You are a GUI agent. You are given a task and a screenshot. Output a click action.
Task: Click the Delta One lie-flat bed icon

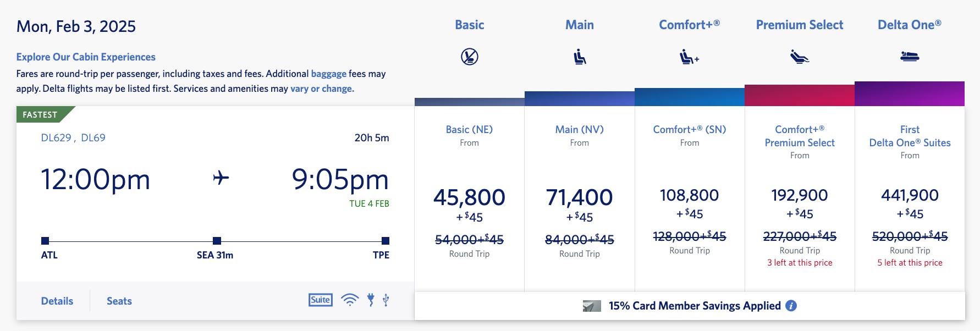(x=910, y=56)
